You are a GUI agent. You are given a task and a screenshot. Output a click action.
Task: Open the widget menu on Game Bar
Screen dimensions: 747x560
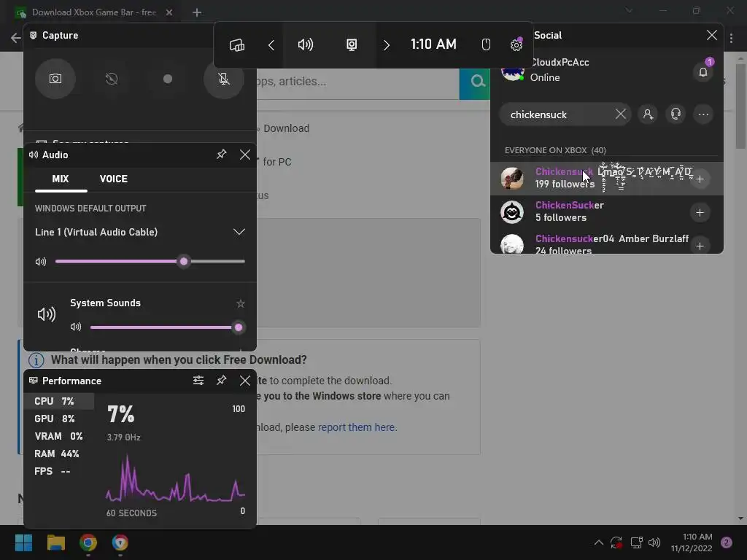click(x=237, y=44)
